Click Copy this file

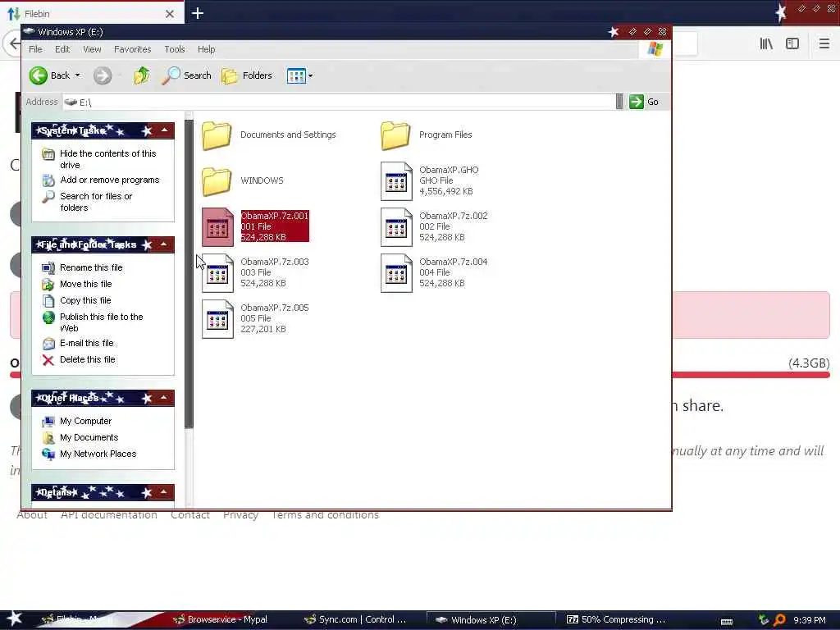(x=85, y=300)
